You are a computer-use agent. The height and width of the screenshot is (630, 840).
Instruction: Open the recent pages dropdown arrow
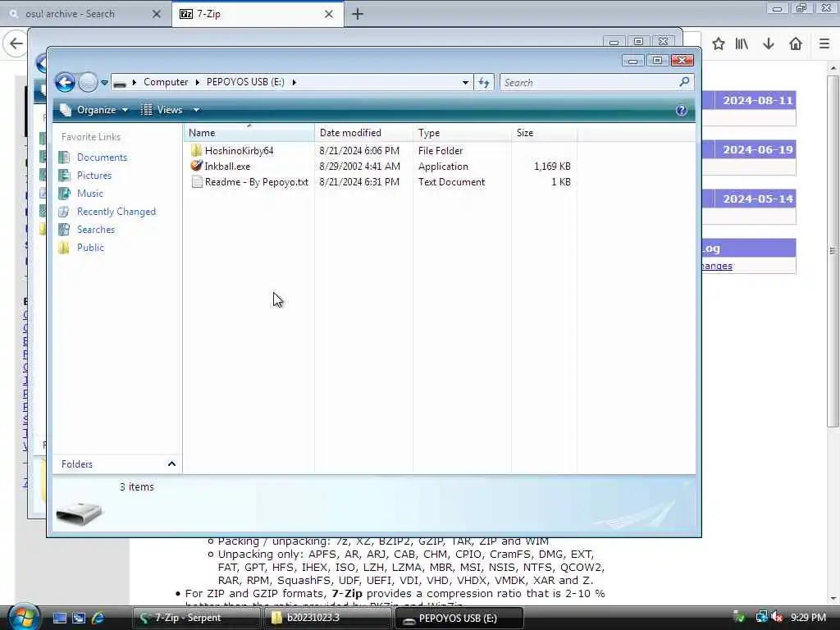coord(104,83)
